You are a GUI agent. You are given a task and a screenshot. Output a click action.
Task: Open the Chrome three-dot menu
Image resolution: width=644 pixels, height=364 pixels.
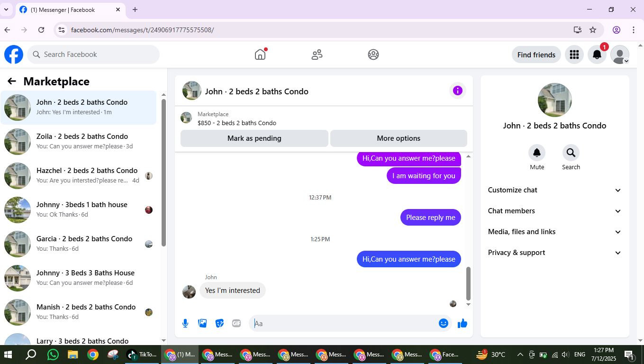click(x=634, y=30)
